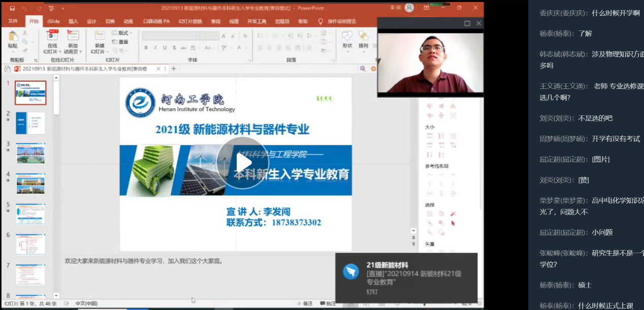Toggle Bold formatting
This screenshot has height=310, width=644.
(146, 48)
